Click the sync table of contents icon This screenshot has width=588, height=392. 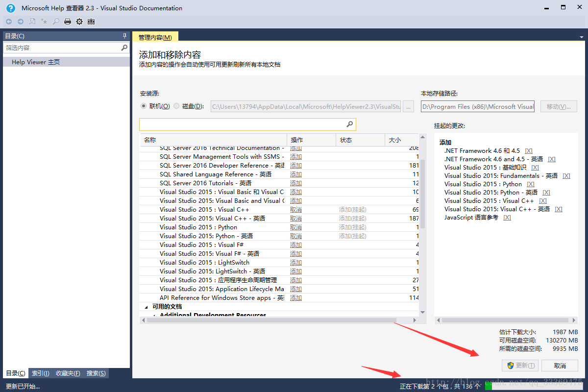[x=32, y=22]
